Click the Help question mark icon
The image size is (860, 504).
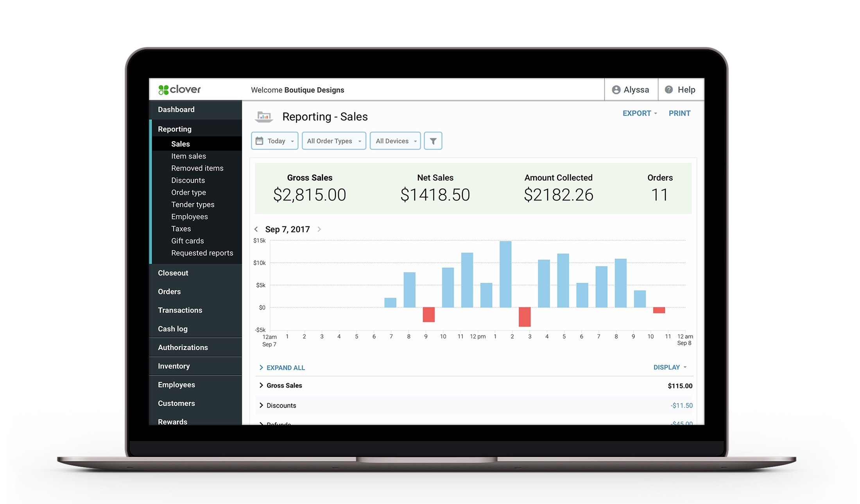669,89
